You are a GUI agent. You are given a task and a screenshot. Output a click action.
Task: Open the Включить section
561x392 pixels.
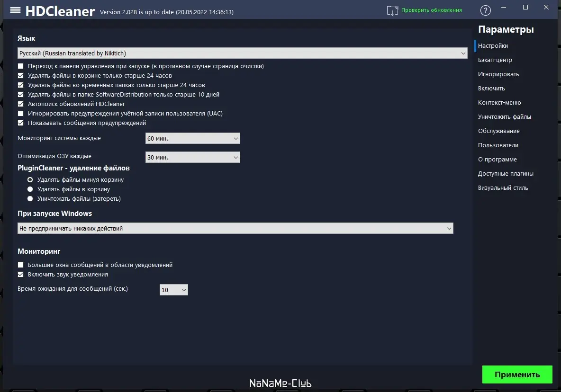[x=491, y=88]
